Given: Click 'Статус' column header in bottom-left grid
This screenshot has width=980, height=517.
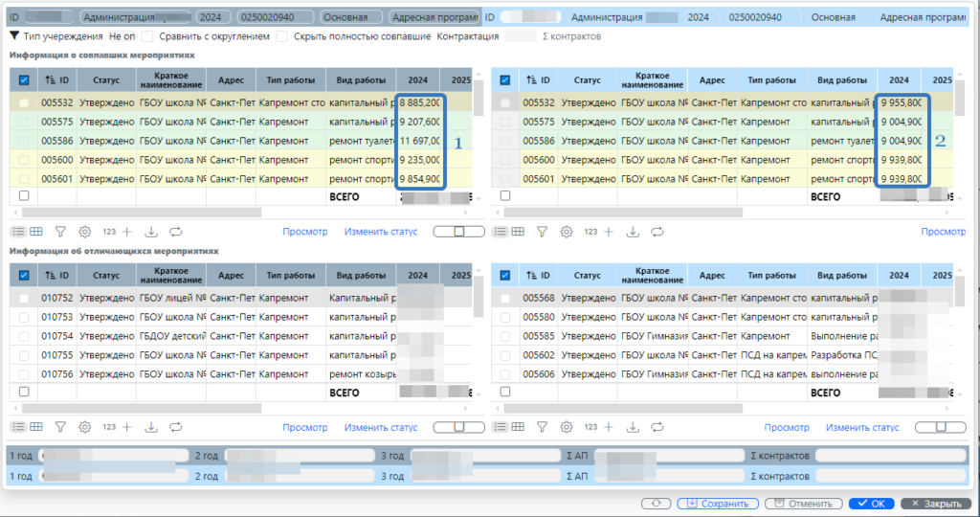Looking at the screenshot, I should tap(106, 276).
